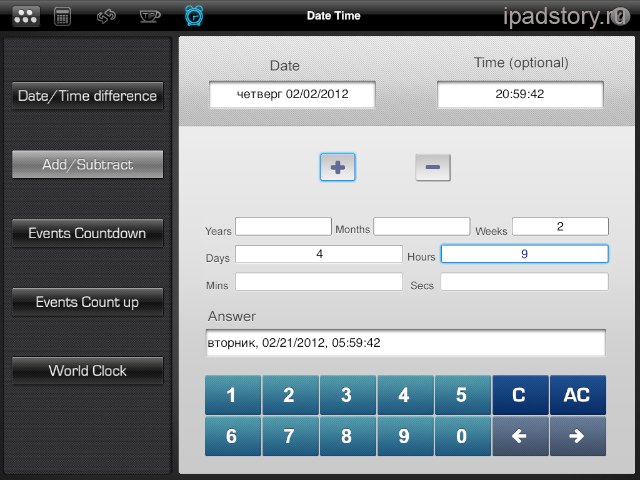Focus the Hours input field
Image resolution: width=640 pixels, height=480 pixels.
(x=524, y=254)
